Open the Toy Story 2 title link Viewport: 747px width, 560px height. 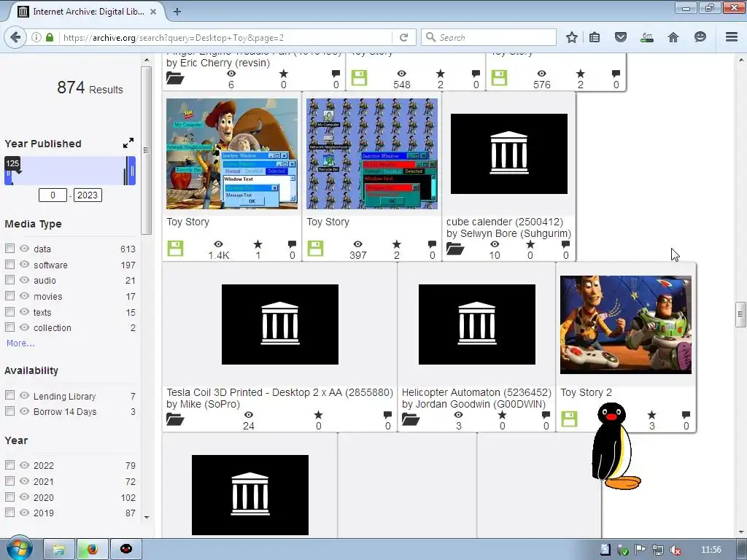tap(586, 392)
